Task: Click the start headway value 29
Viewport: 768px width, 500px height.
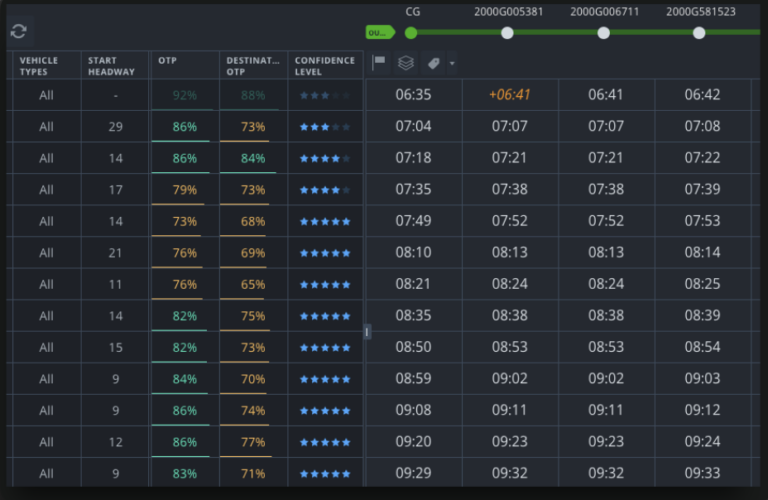Action: click(x=116, y=127)
